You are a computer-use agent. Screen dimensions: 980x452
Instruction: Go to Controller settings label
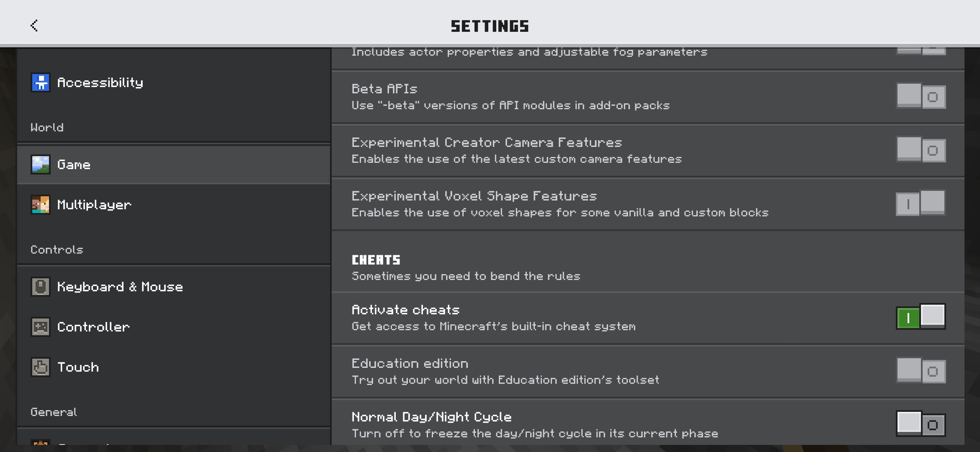pyautogui.click(x=93, y=327)
